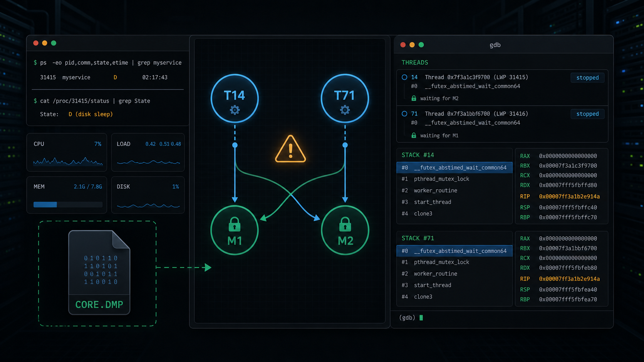The image size is (644, 362).
Task: Click the D (disk sleep) state text
Action: 91,114
